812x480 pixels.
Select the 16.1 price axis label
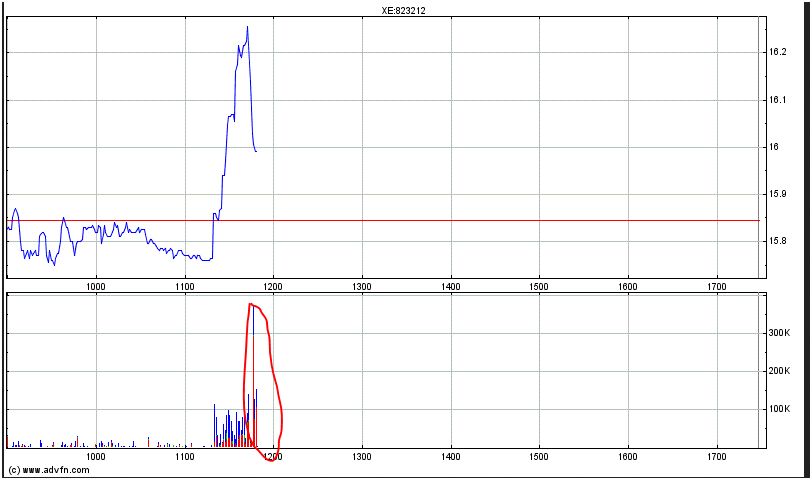(777, 99)
